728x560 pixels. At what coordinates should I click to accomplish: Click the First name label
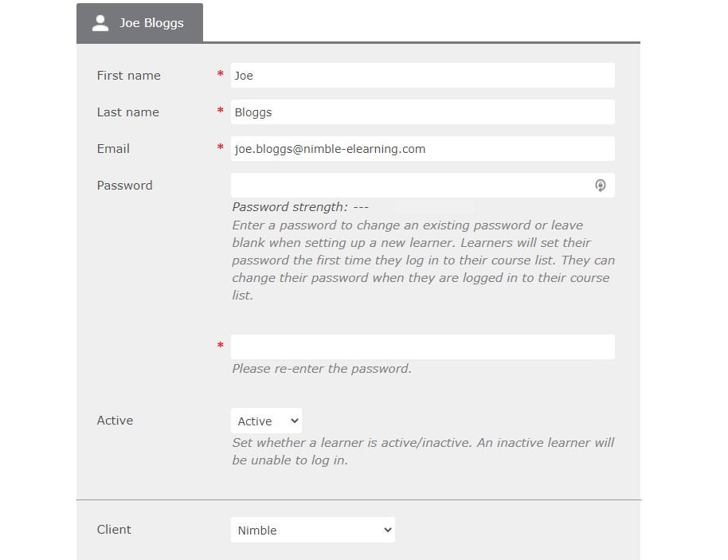coord(128,76)
